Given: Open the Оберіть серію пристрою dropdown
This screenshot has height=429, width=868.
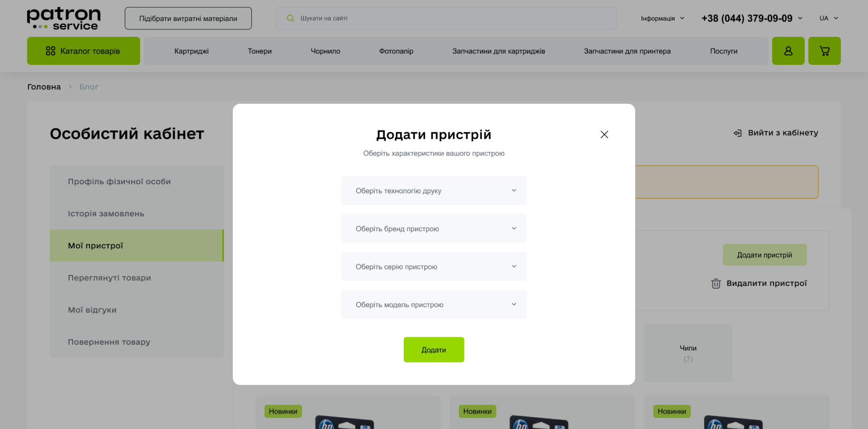Looking at the screenshot, I should point(434,267).
